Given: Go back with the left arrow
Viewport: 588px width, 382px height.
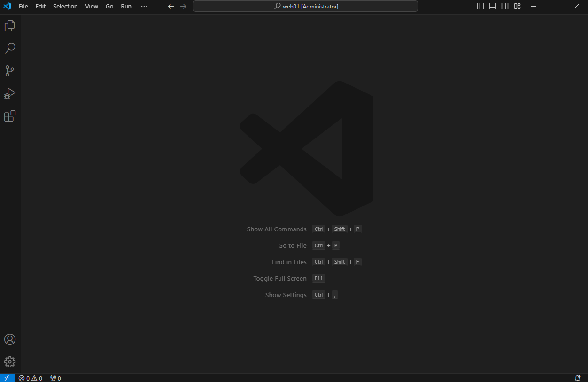Looking at the screenshot, I should pyautogui.click(x=171, y=6).
